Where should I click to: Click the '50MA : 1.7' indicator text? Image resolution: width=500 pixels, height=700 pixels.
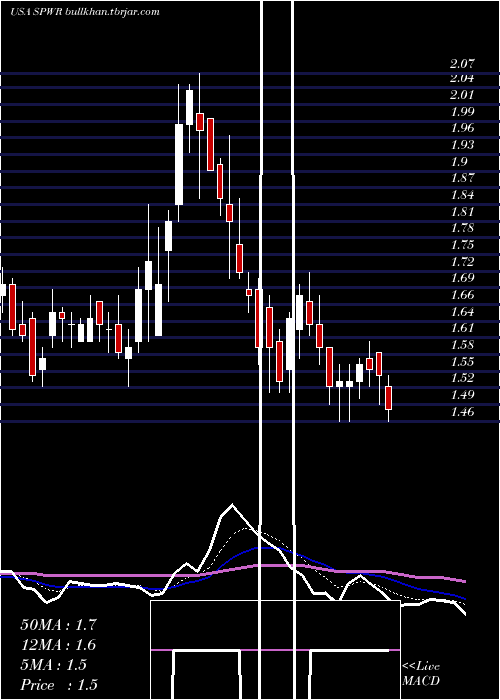coord(58,625)
